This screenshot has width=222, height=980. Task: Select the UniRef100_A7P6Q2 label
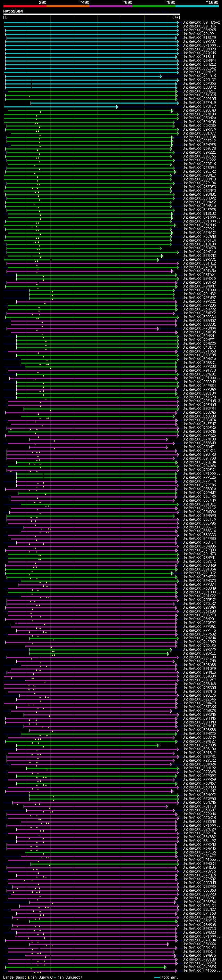point(199,879)
